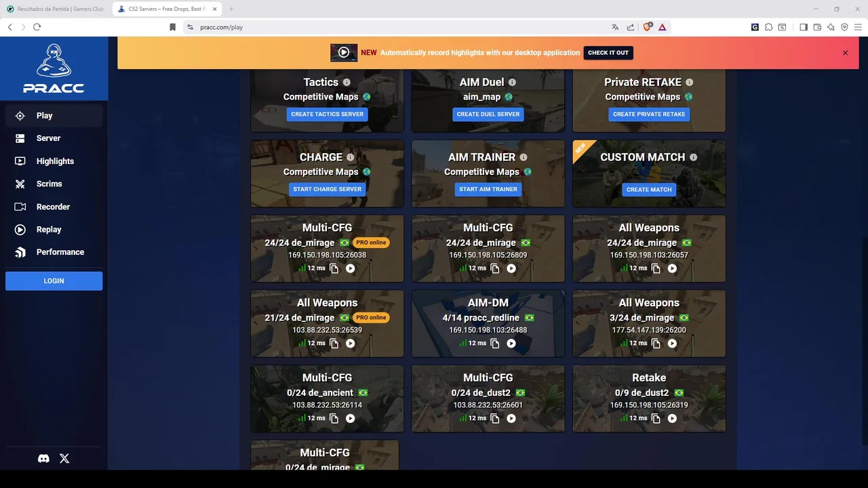Click CHECK IT OUT in banner
The width and height of the screenshot is (868, 488).
[608, 53]
